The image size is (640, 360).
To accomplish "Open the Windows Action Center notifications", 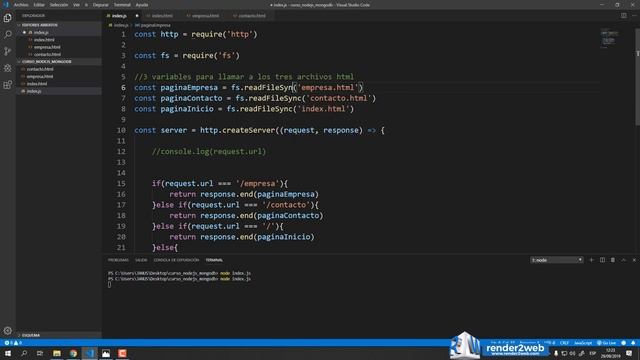I will point(629,353).
